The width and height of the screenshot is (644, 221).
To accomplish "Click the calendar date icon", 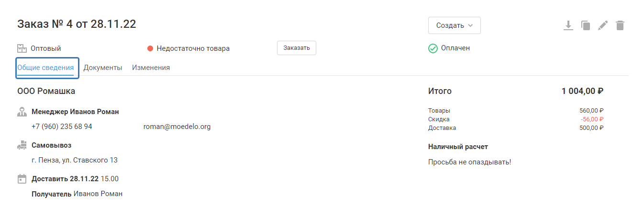I will click(22, 179).
